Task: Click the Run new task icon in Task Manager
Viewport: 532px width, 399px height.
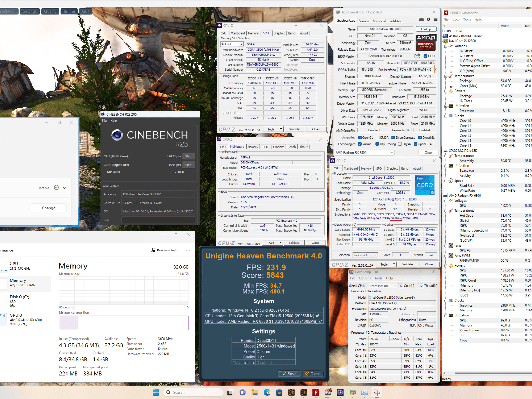Action: 152,250
